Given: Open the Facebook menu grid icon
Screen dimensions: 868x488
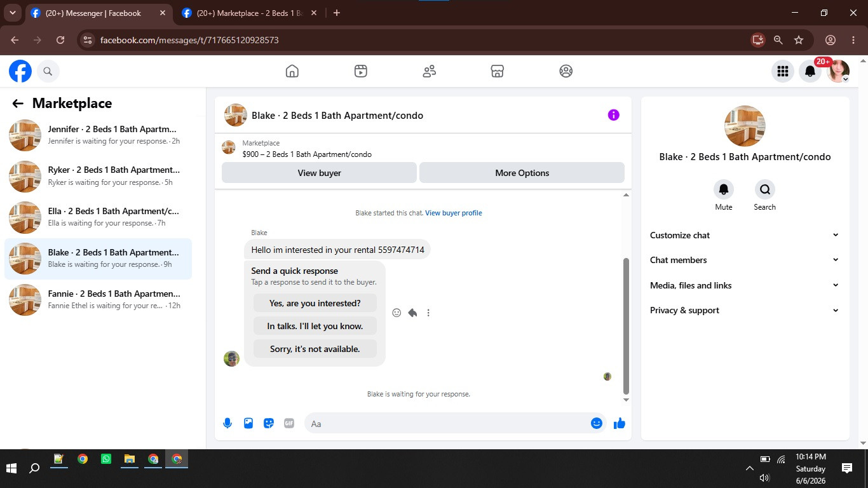Looking at the screenshot, I should click(x=783, y=71).
